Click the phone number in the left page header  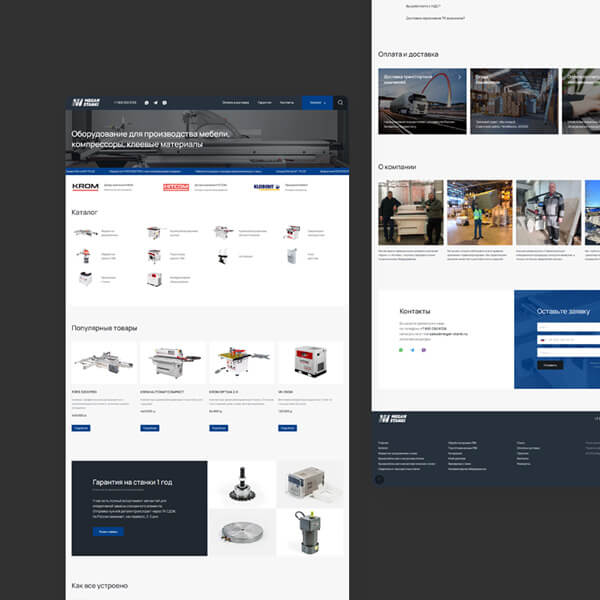point(125,103)
